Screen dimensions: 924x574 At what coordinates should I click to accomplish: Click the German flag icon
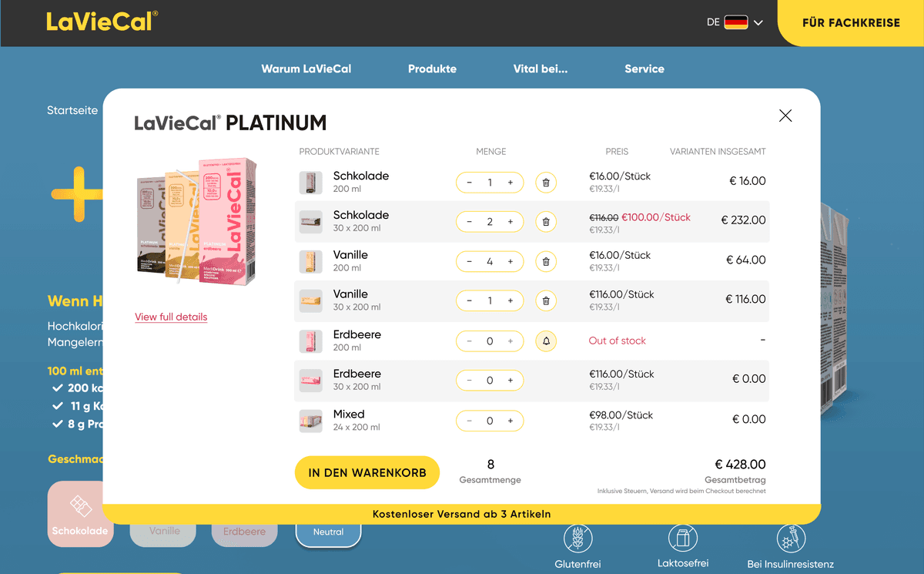click(x=735, y=22)
